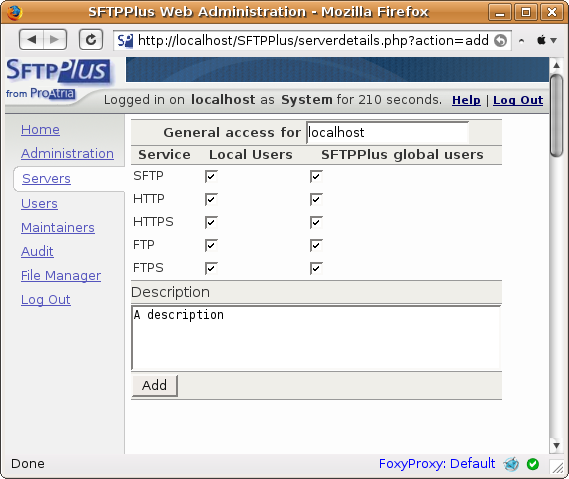Click the FoxyProxy fox icon in the status bar

point(511,464)
